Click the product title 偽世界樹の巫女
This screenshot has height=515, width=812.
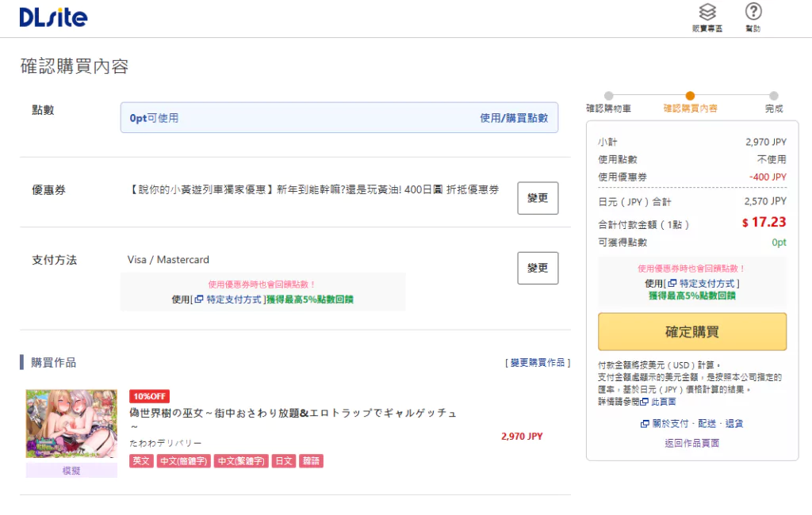(x=293, y=414)
